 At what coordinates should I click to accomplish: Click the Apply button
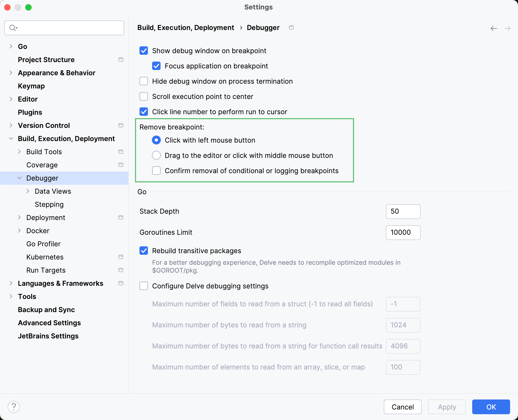pyautogui.click(x=447, y=407)
